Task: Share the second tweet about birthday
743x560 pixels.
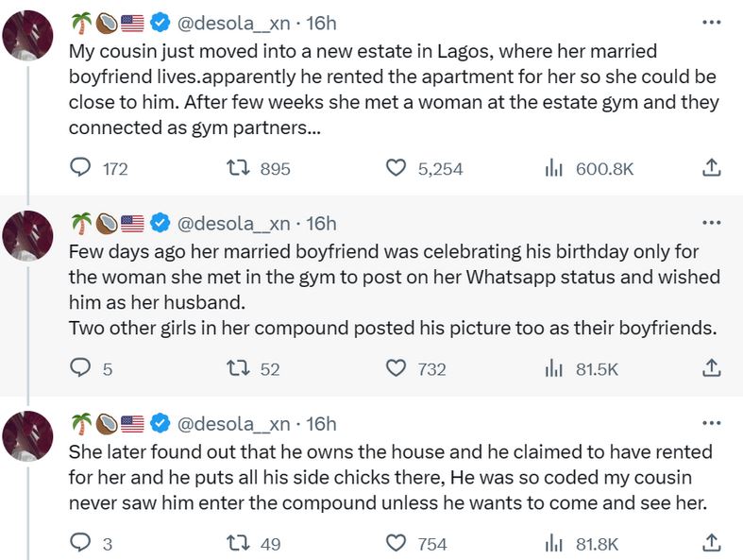Action: [x=713, y=368]
